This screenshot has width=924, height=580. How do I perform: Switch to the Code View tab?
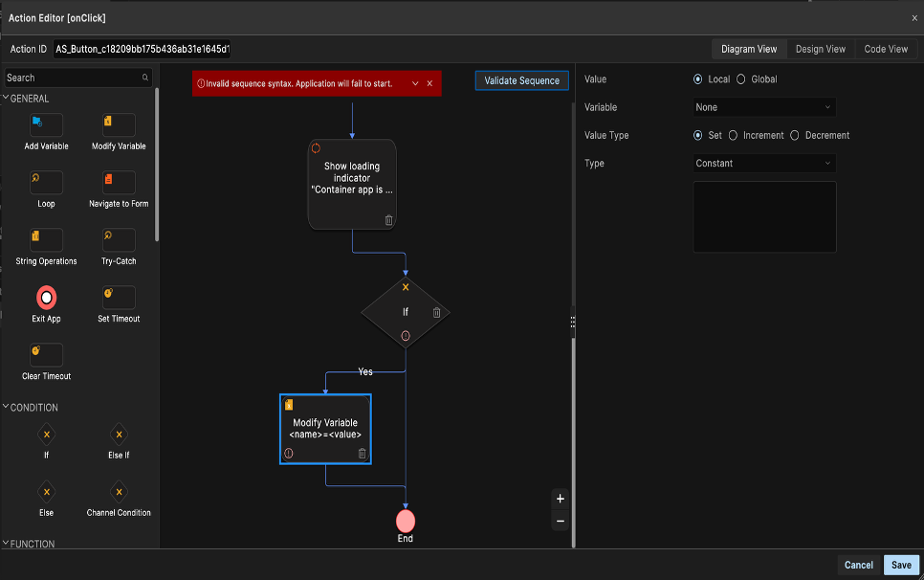(x=886, y=49)
